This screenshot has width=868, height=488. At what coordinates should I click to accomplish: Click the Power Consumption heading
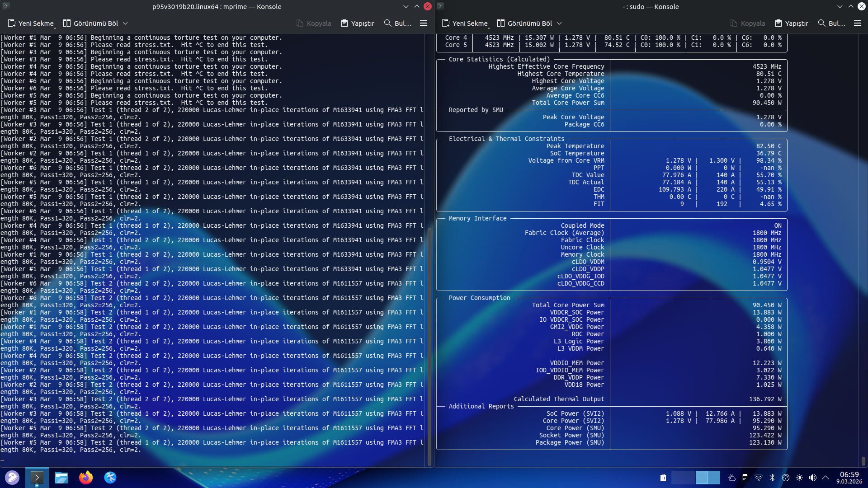pyautogui.click(x=479, y=298)
